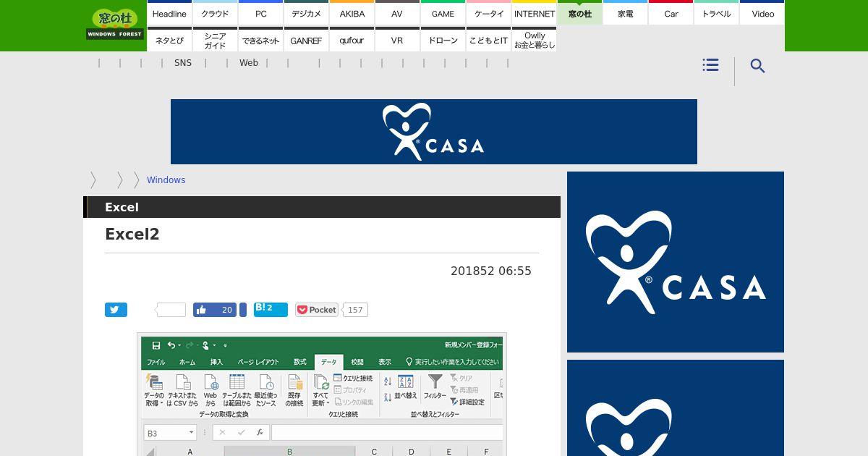Visit the VR site link
868x456 pixels.
pos(397,39)
